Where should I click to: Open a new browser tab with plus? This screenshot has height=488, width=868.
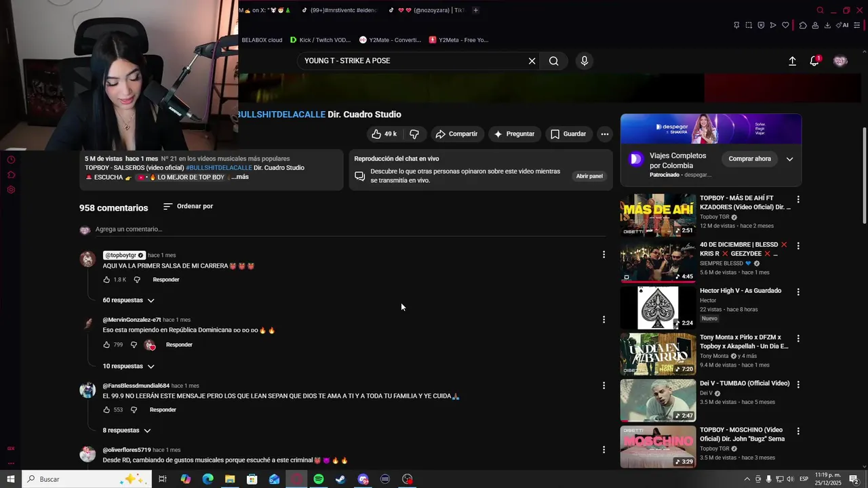point(475,10)
